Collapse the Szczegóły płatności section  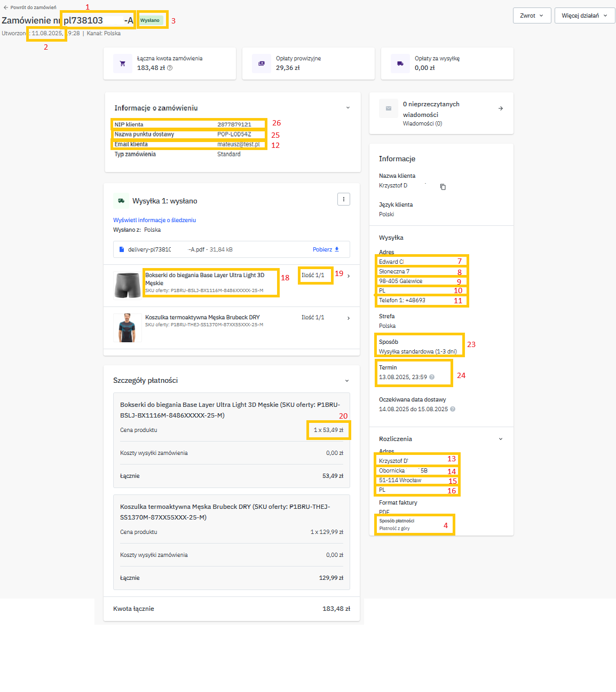coord(346,381)
